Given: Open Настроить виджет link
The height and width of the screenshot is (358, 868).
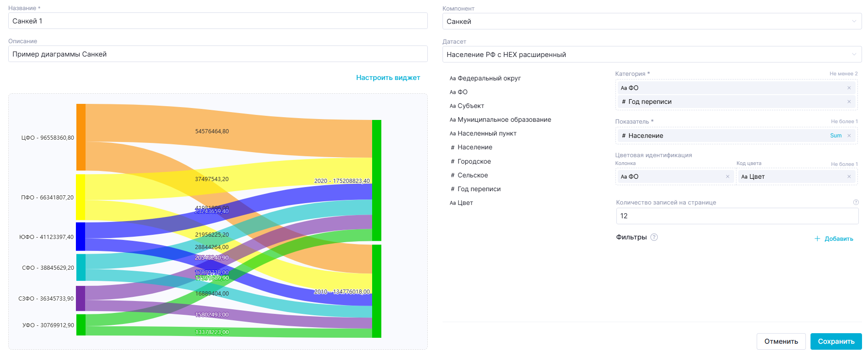Looking at the screenshot, I should tap(388, 78).
